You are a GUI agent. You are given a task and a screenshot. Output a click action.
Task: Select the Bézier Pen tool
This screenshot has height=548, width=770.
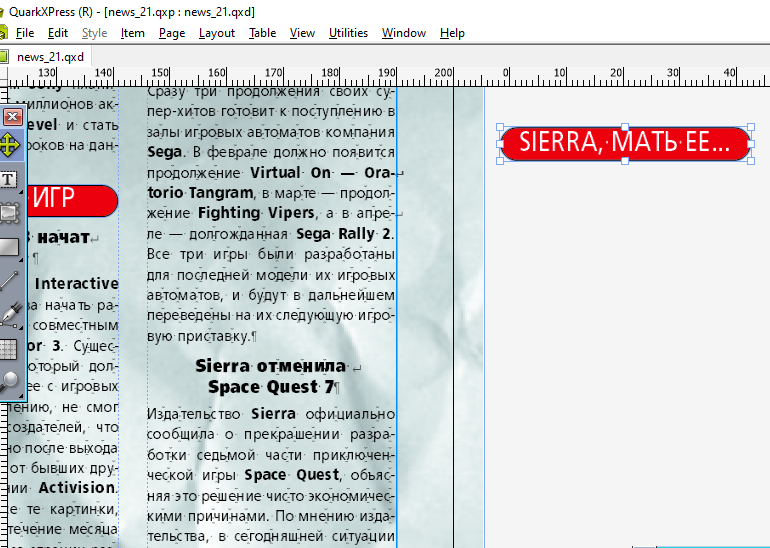pyautogui.click(x=10, y=315)
